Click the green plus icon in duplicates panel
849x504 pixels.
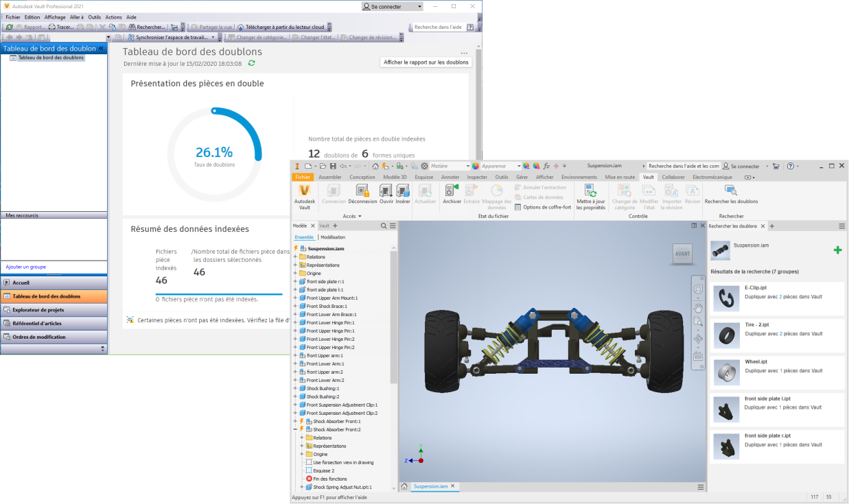click(x=837, y=250)
